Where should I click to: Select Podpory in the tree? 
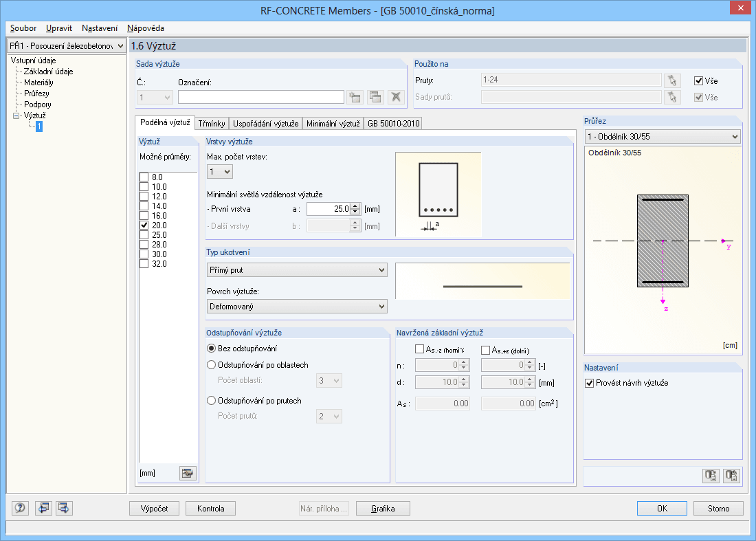click(38, 104)
